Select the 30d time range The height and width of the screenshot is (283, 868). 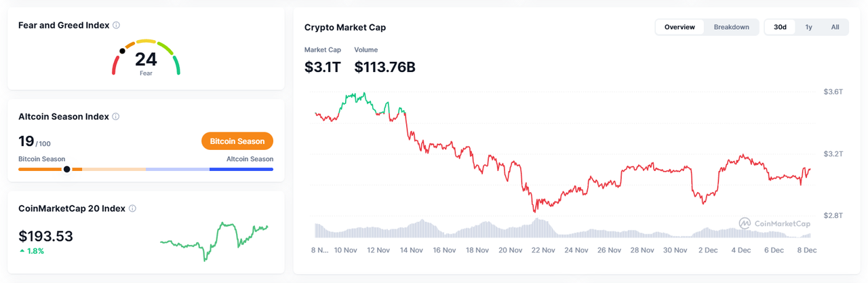[x=780, y=27]
